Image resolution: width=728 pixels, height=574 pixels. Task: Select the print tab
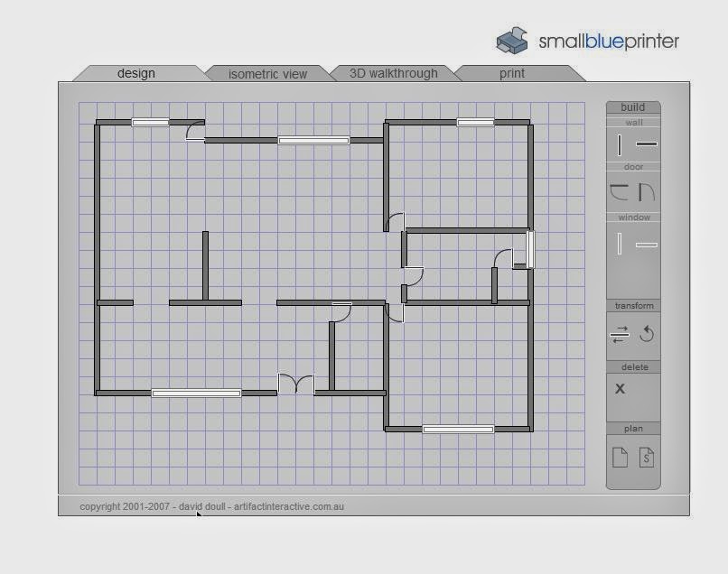coord(511,73)
